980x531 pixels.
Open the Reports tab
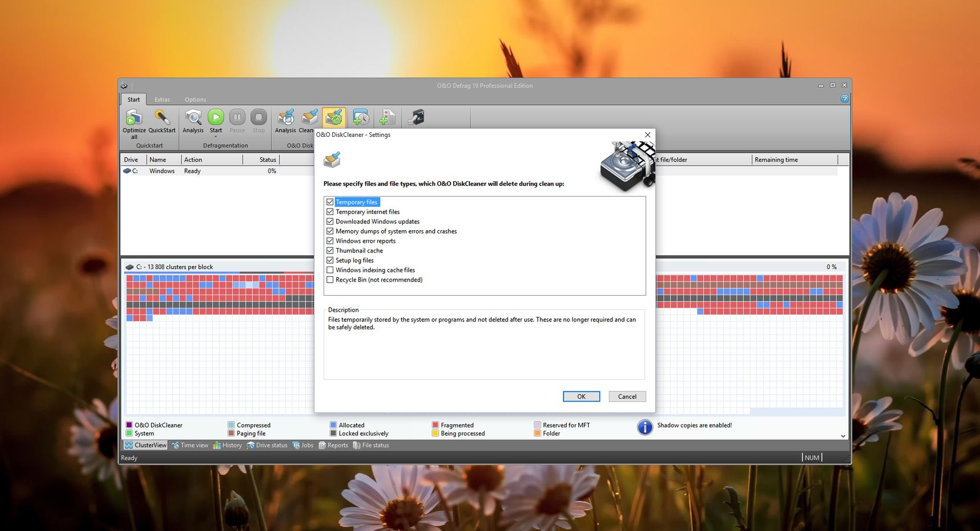coord(334,445)
